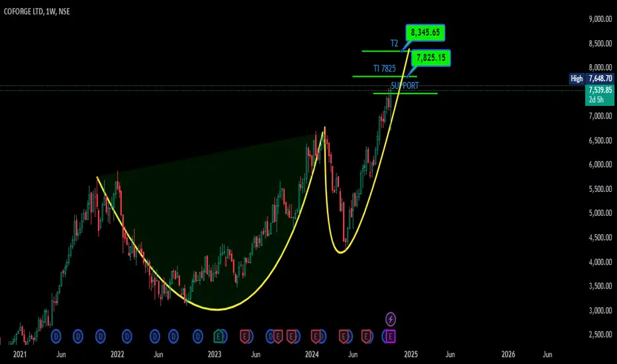Click the 2,500.00 price axis label
617x364 pixels.
(600, 334)
